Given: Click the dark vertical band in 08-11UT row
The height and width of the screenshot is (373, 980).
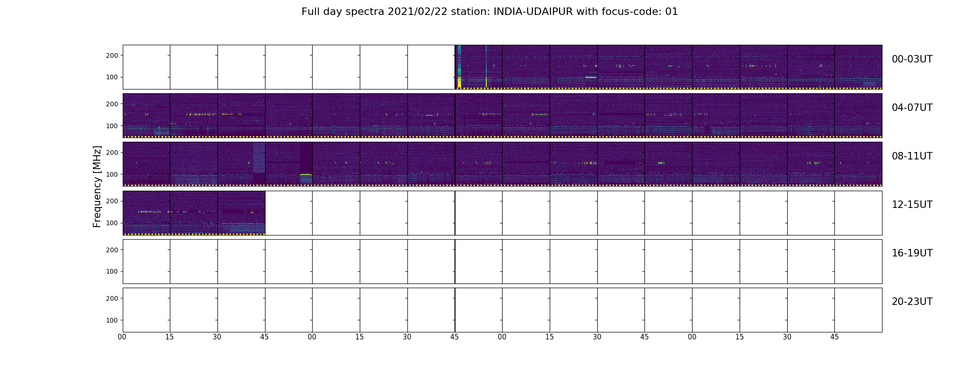Looking at the screenshot, I should point(306,158).
